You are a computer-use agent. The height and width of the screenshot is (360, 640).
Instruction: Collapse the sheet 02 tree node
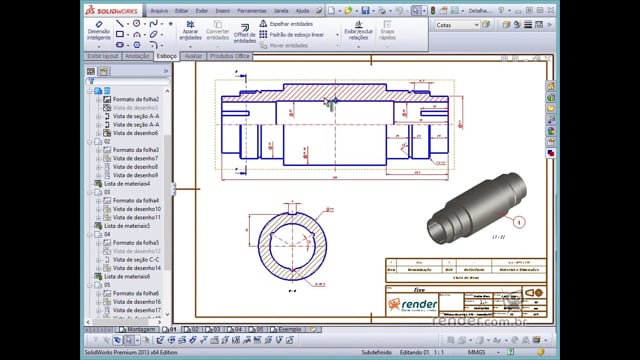pyautogui.click(x=90, y=142)
